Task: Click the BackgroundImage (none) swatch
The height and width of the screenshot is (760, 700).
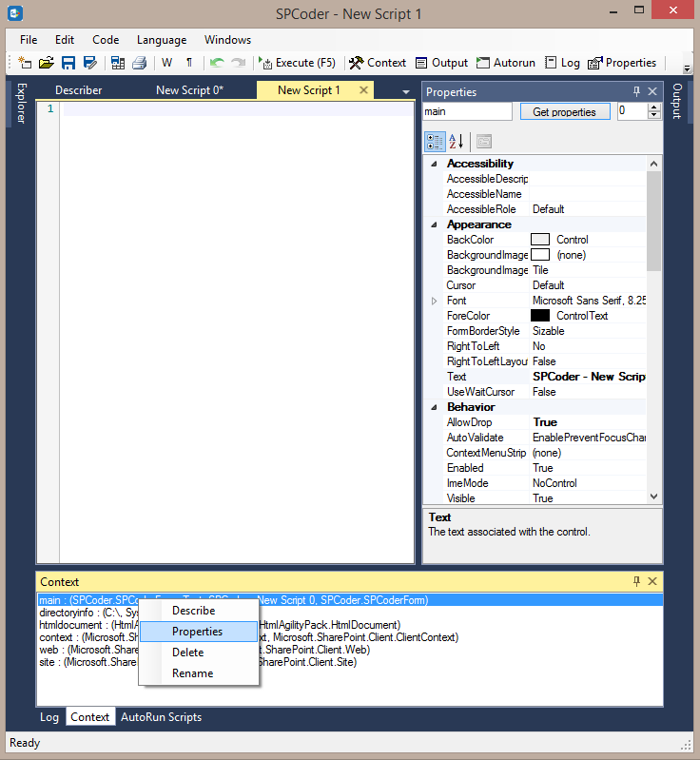Action: coord(540,255)
